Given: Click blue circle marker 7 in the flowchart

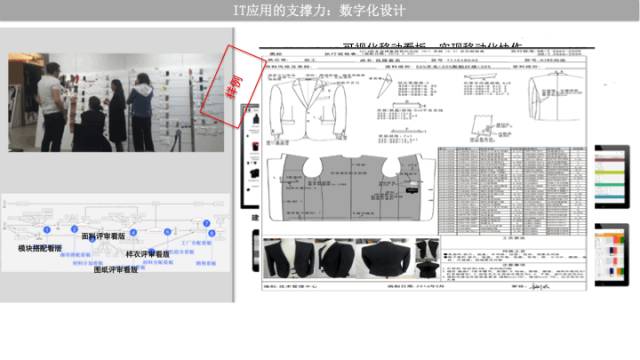Looking at the screenshot, I should tap(207, 223).
